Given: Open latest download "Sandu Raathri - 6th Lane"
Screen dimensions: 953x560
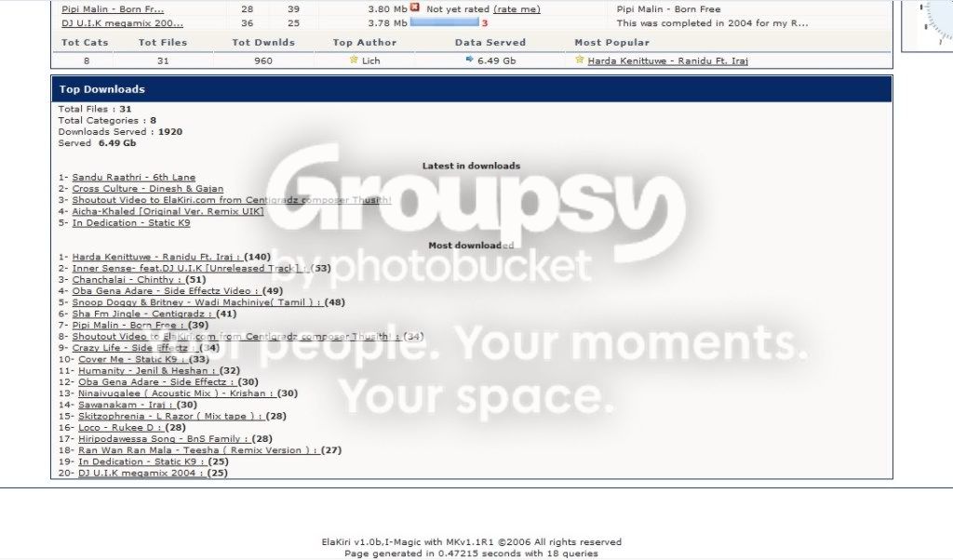Looking at the screenshot, I should 134,178.
